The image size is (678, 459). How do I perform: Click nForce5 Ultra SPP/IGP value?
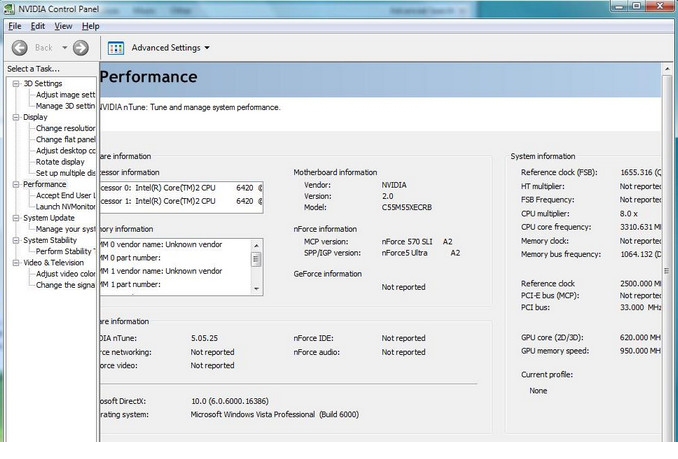point(404,253)
